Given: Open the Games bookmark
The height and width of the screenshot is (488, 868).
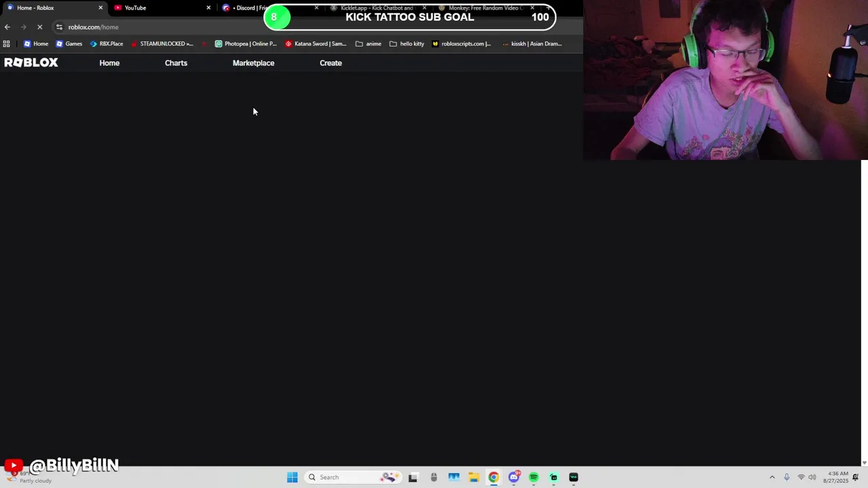Looking at the screenshot, I should click(68, 43).
